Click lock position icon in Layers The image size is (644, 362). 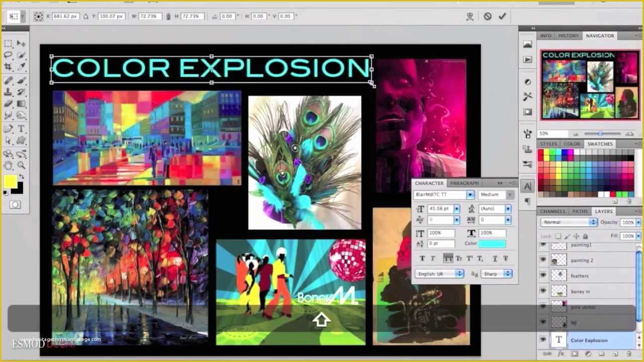(576, 236)
